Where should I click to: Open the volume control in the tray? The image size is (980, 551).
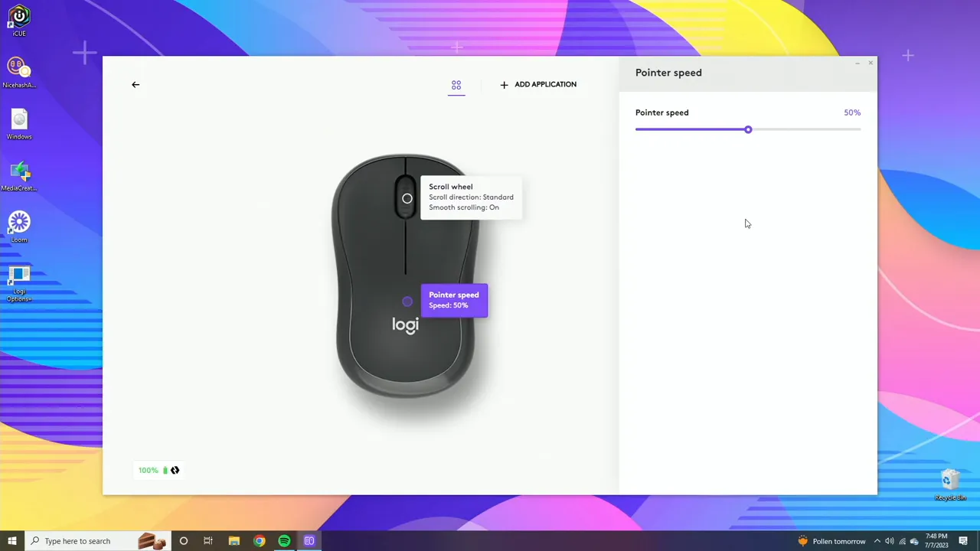pos(890,541)
